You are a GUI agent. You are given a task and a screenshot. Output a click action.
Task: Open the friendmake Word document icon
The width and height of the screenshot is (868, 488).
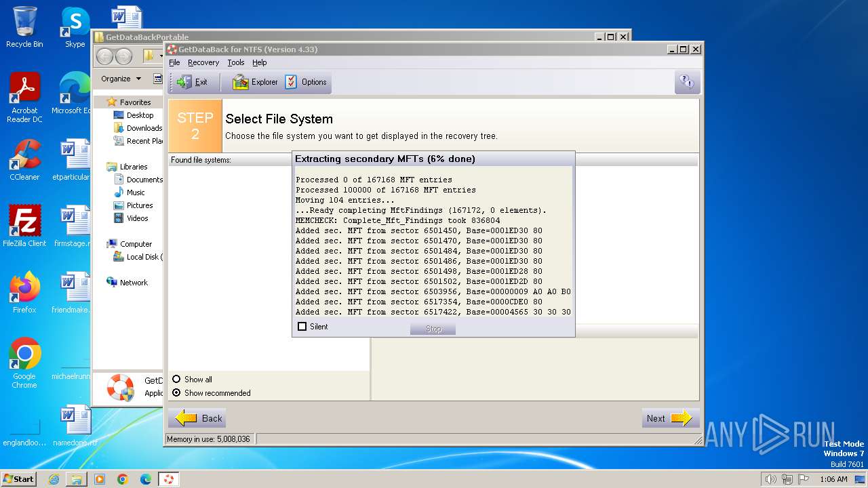pyautogui.click(x=72, y=293)
